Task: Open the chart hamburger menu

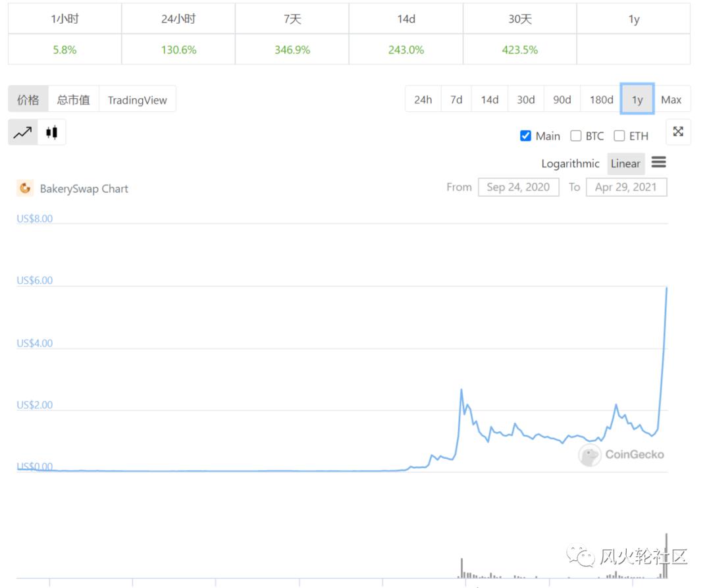Action: click(x=658, y=162)
